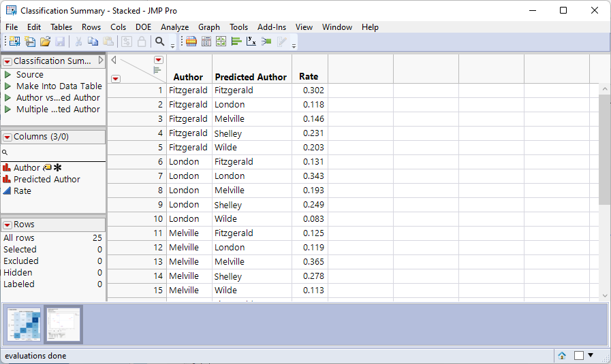Click the vertical scrollbar up arrow
This screenshot has width=611, height=364.
click(605, 88)
